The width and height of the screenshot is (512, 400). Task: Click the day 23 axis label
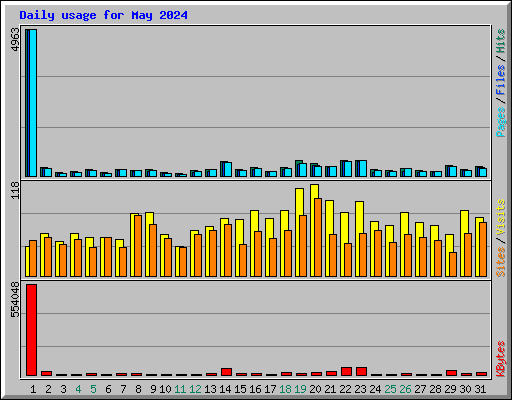(x=360, y=389)
